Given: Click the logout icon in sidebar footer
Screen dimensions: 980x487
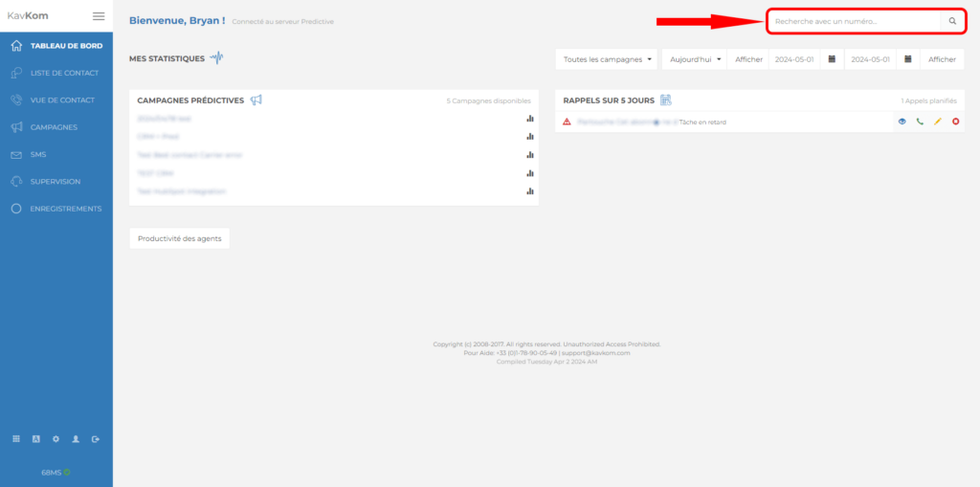Looking at the screenshot, I should [x=96, y=439].
